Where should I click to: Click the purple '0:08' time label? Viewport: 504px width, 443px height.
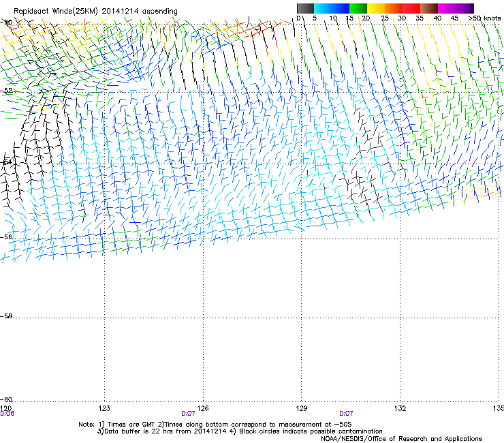pyautogui.click(x=7, y=414)
